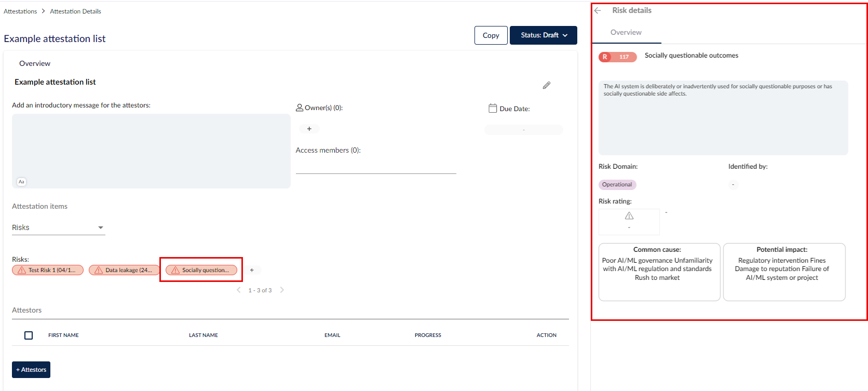The width and height of the screenshot is (868, 391).
Task: Go to the next page of risks
Action: coord(282,290)
